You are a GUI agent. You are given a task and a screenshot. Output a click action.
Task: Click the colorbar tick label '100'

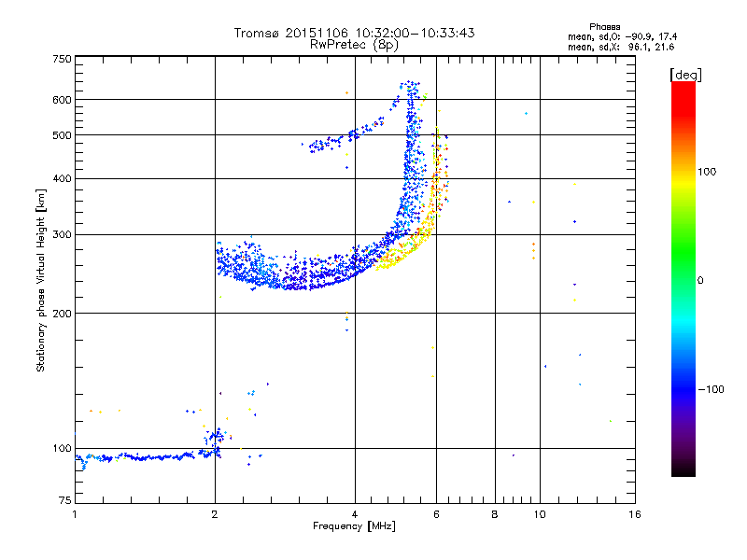[707, 172]
